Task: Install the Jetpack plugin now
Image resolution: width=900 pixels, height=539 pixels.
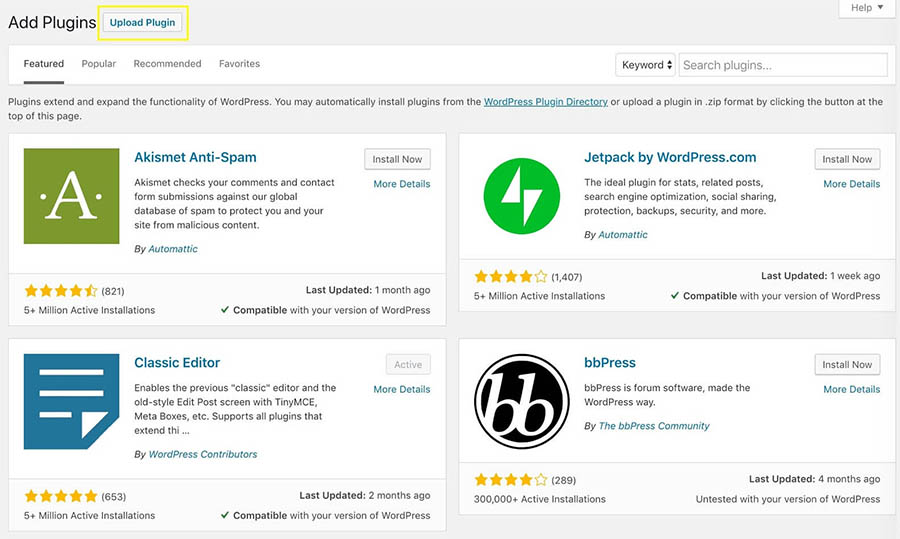Action: tap(847, 159)
